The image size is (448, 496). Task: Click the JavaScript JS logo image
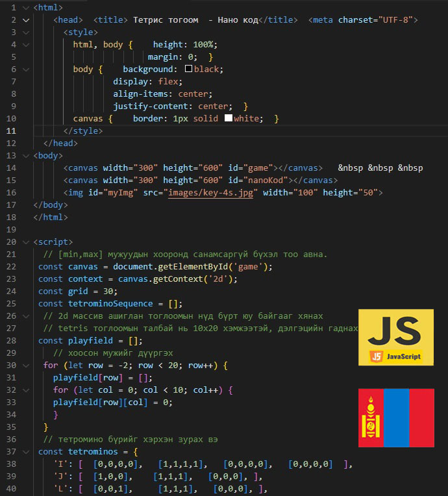click(x=395, y=338)
